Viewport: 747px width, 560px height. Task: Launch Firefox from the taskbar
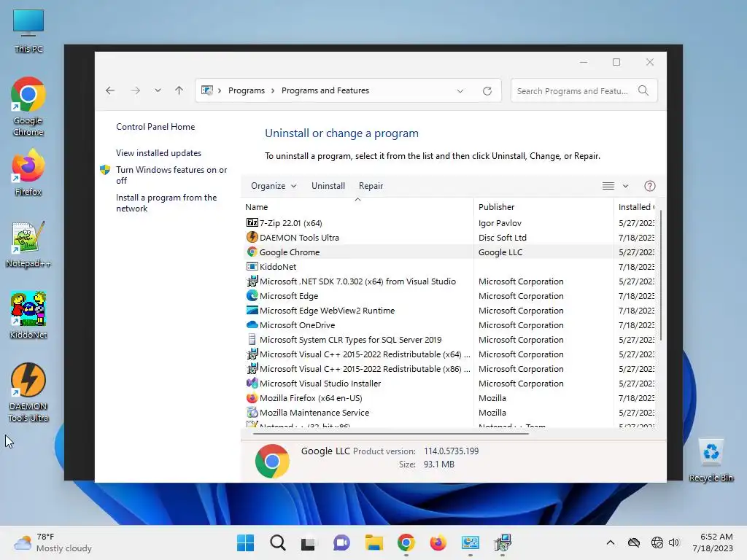[438, 542]
